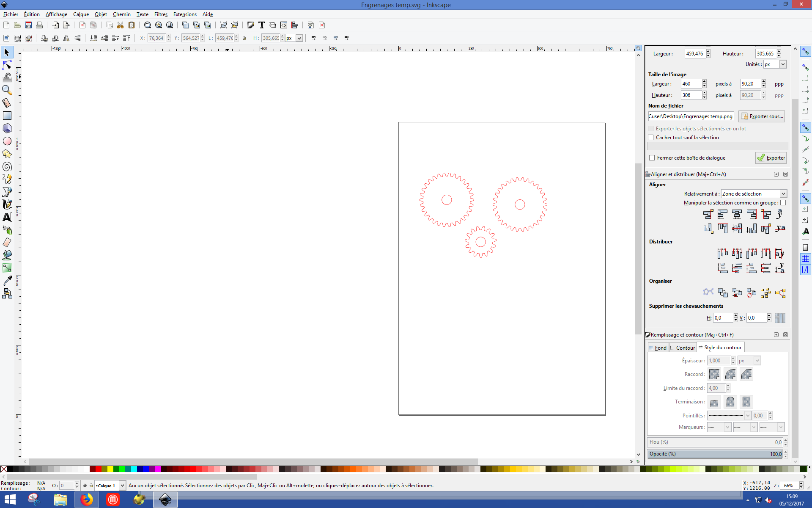The height and width of the screenshot is (508, 812).
Task: Toggle 'Manipuler la sélection comme un groupe'
Action: (x=783, y=203)
